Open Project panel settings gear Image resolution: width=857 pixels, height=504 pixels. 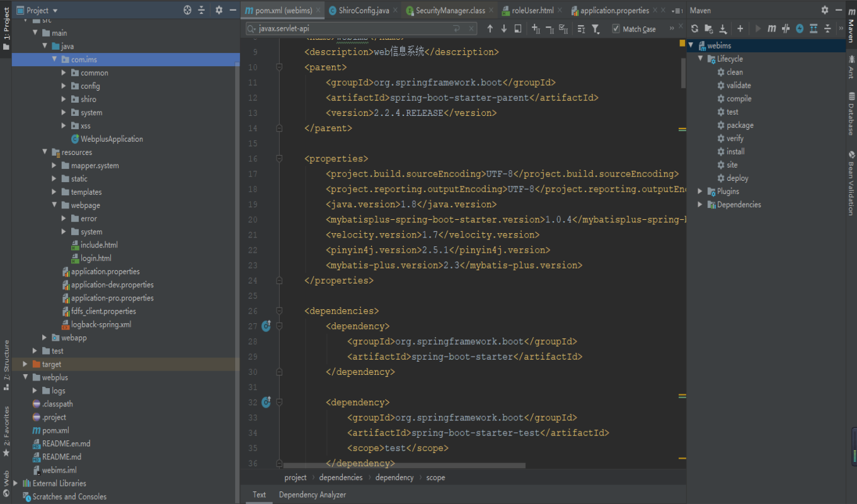[x=219, y=10]
